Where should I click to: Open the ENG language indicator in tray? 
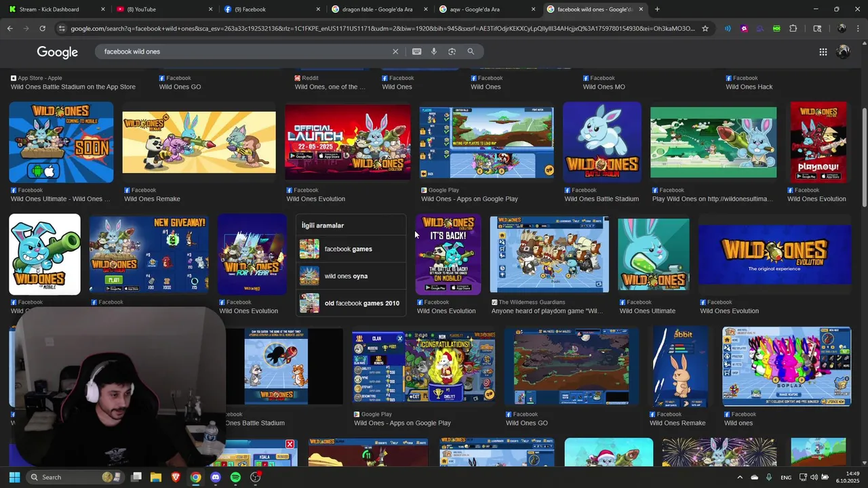(x=786, y=477)
